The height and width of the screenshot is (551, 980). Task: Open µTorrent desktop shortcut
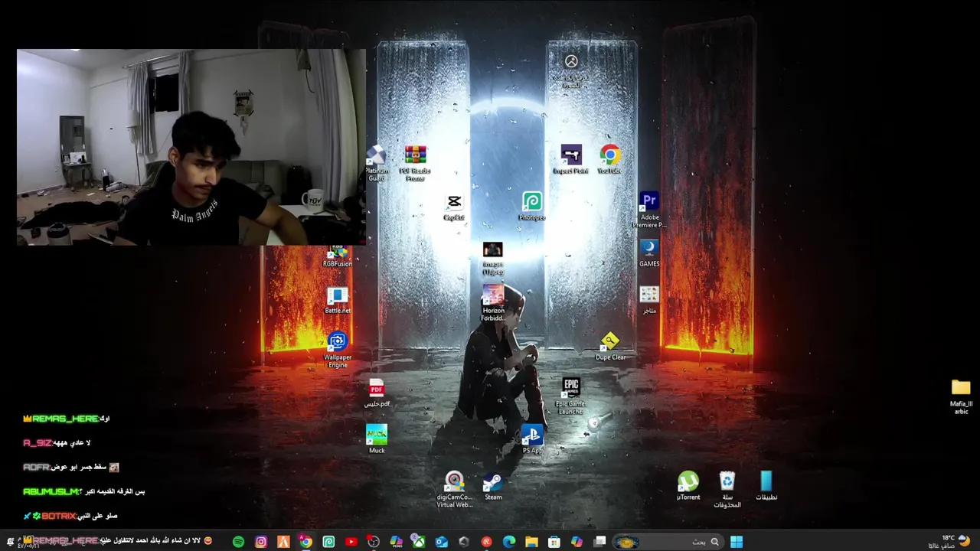click(688, 486)
